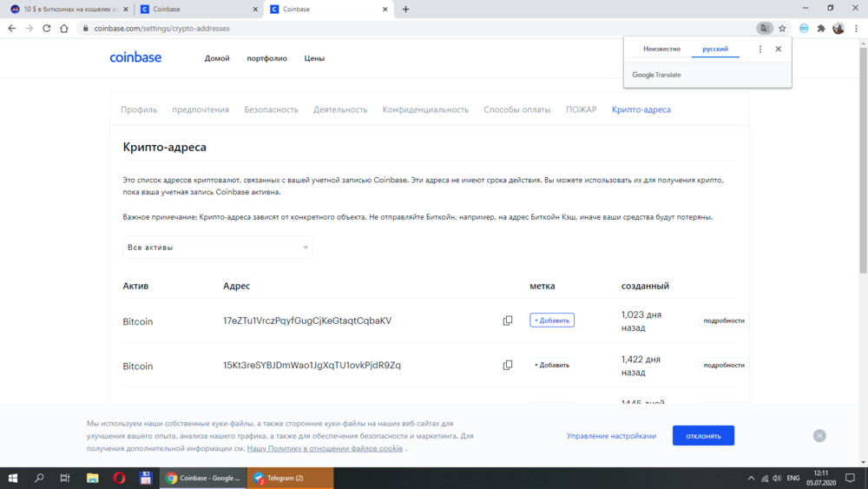The height and width of the screenshot is (489, 868).
Task: Open the Безопасность settings tab
Action: 271,109
